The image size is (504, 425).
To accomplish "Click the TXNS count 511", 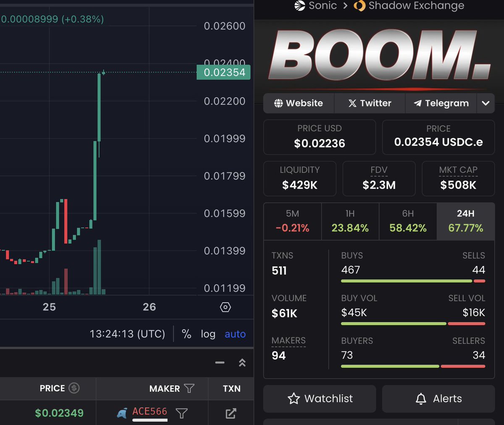I will pyautogui.click(x=279, y=270).
